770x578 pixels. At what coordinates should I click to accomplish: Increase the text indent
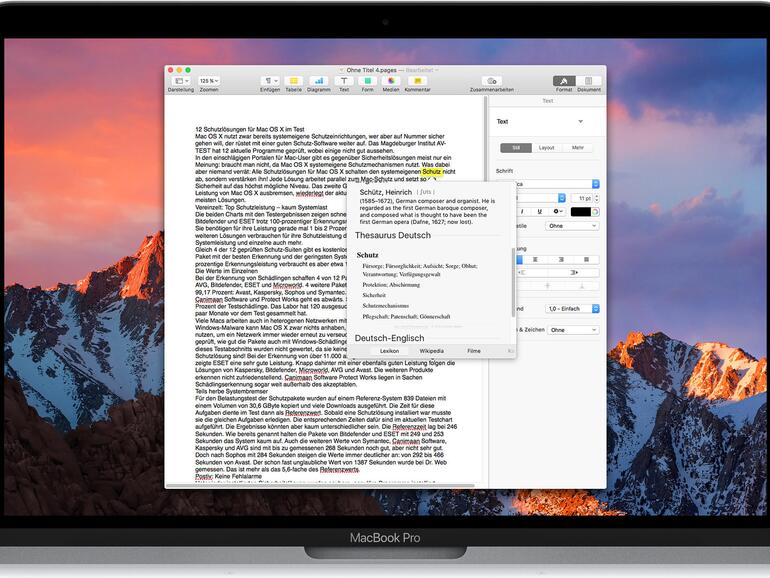574,273
